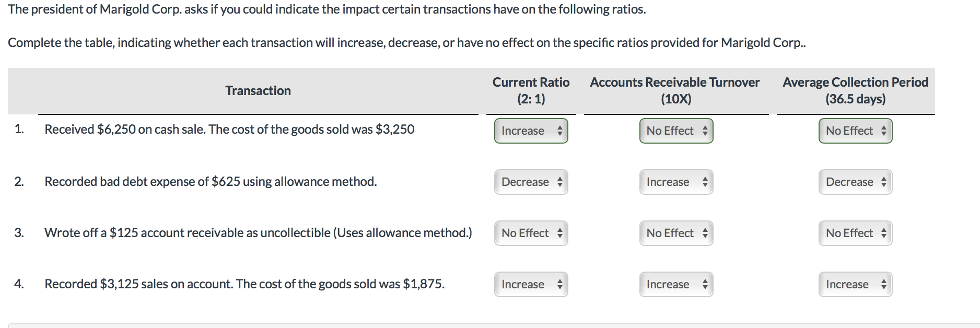The height and width of the screenshot is (328, 980).
Task: Open Current Ratio dropdown for sales on account
Action: tap(531, 284)
